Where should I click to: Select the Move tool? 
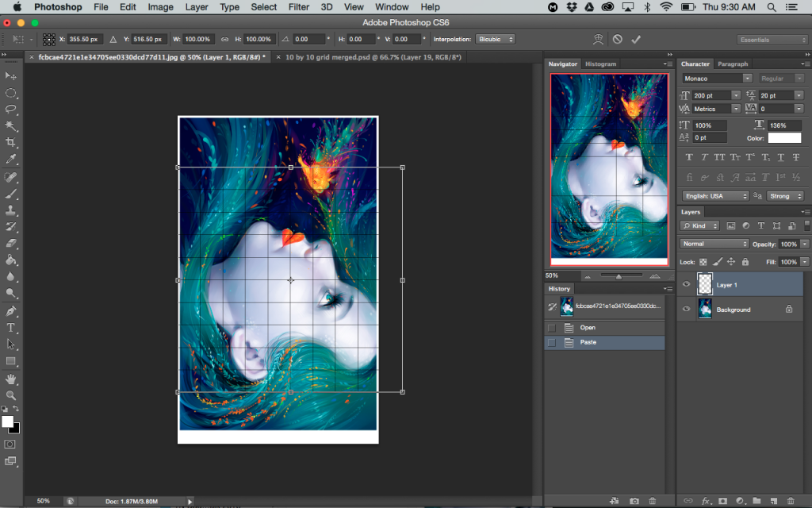(10, 76)
